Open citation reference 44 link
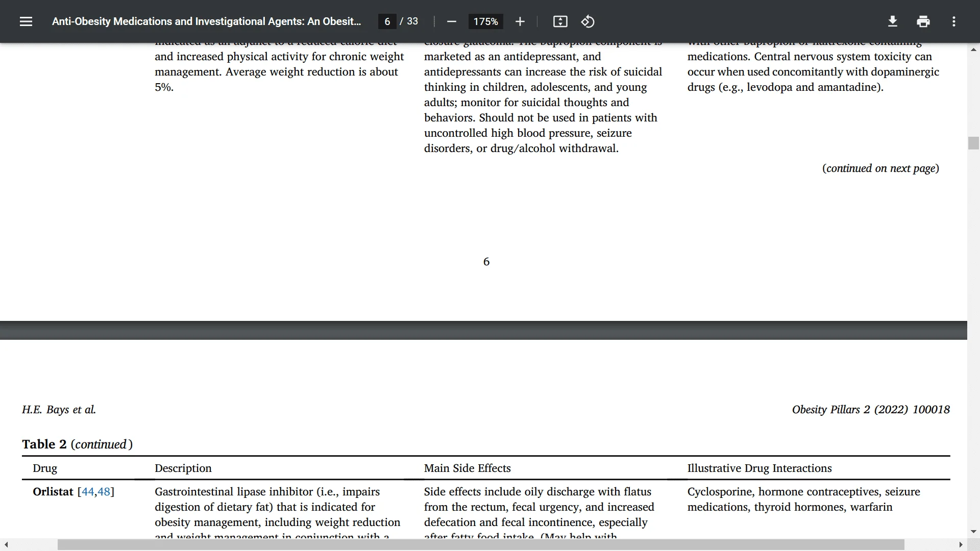 point(88,492)
